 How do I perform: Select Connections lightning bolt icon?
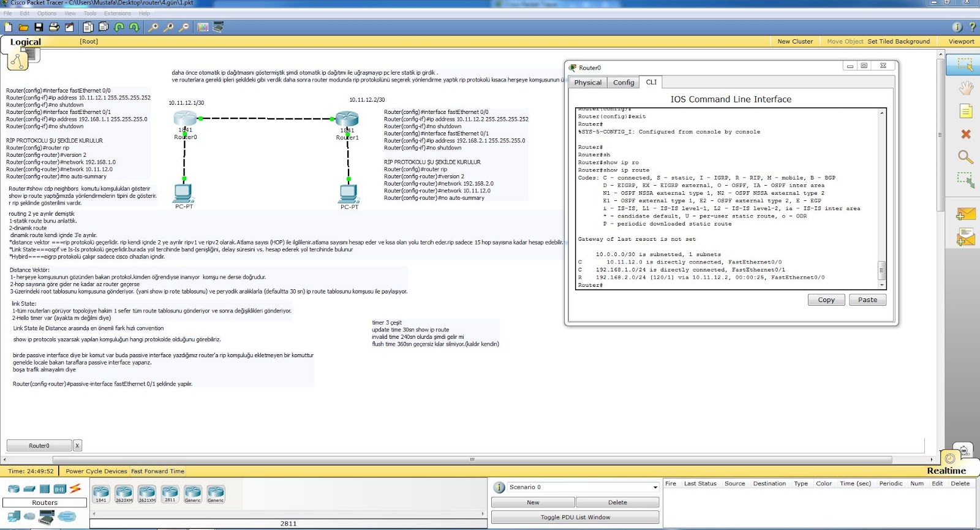pos(75,488)
